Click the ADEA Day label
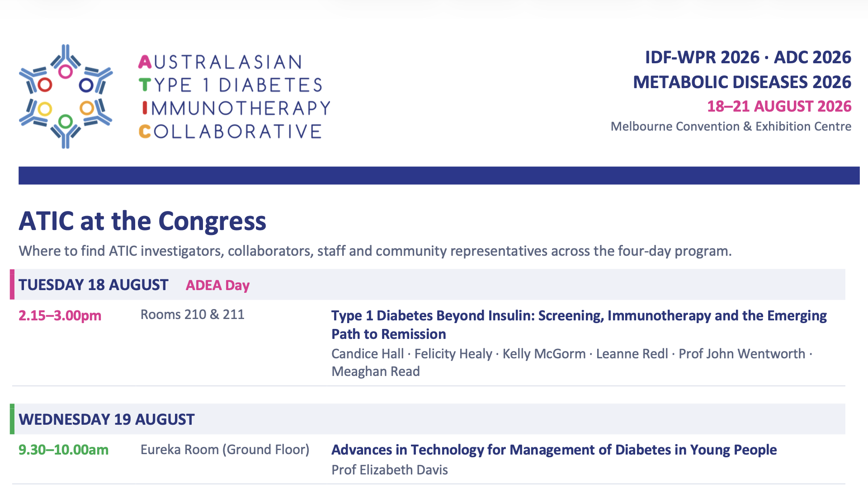This screenshot has height=488, width=868. point(217,285)
